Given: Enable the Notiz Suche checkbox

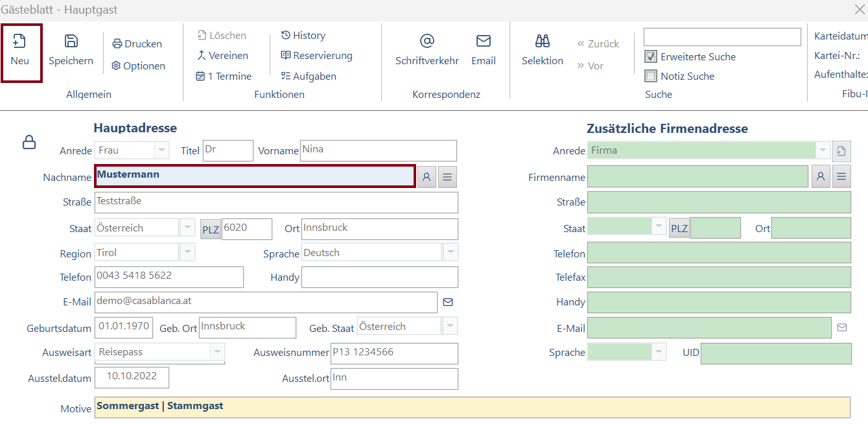Looking at the screenshot, I should (x=651, y=77).
